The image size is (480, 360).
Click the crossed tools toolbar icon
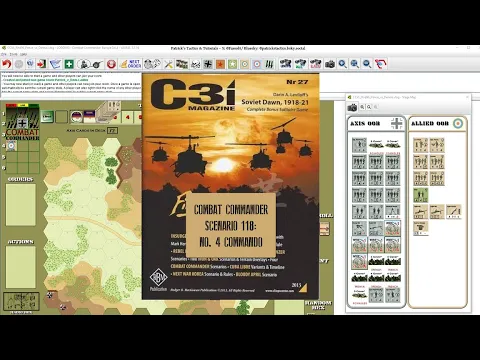pyautogui.click(x=169, y=64)
